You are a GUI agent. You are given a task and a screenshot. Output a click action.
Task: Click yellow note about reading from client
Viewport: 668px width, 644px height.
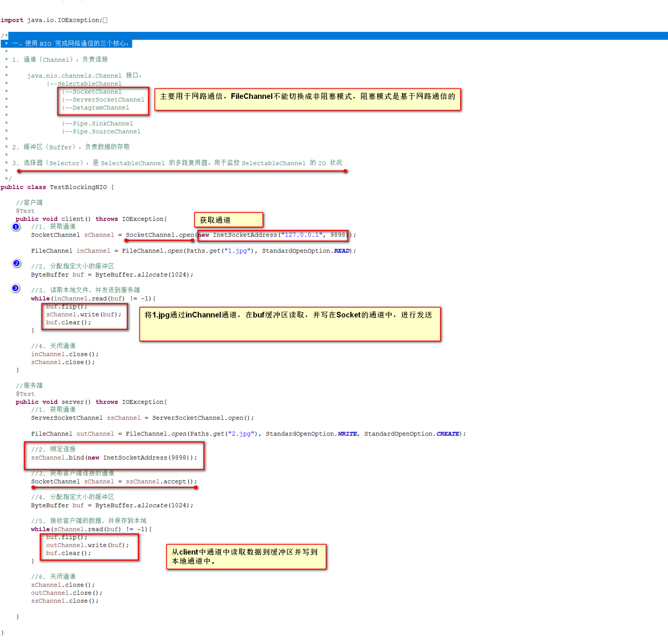click(246, 556)
